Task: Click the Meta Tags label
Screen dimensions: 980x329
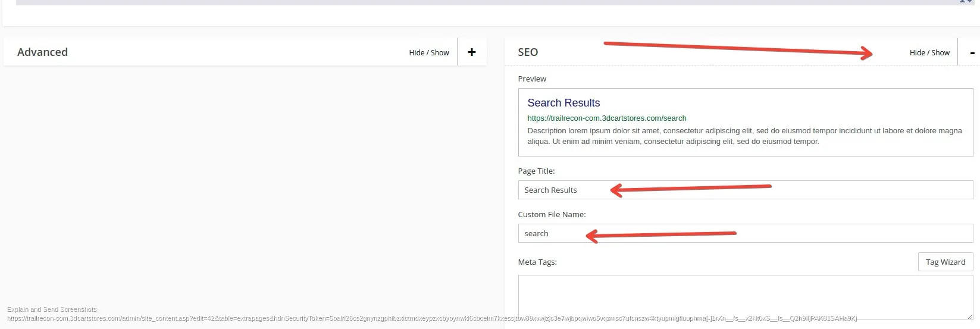Action: (x=537, y=262)
